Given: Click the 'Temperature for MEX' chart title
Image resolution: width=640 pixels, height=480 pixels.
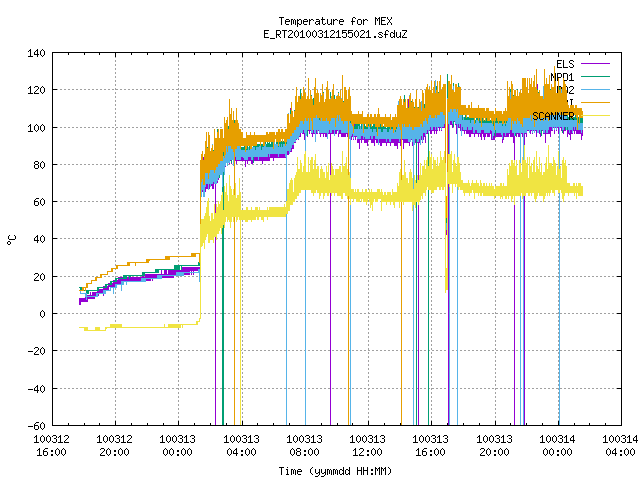Looking at the screenshot, I should click(335, 21).
